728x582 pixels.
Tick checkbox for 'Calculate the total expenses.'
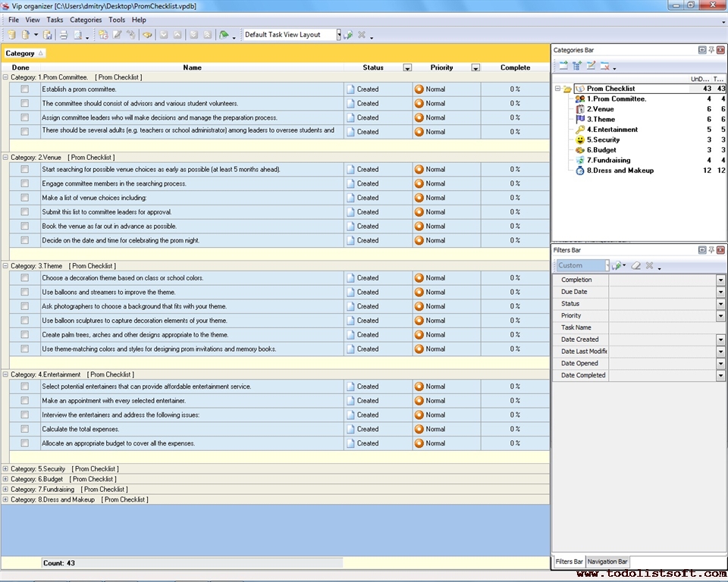coord(25,430)
